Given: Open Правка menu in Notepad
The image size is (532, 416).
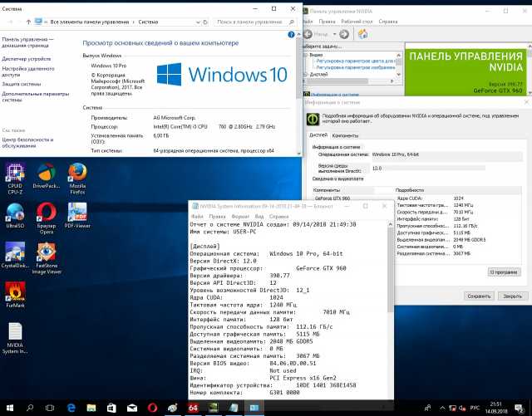Looking at the screenshot, I should [x=217, y=217].
